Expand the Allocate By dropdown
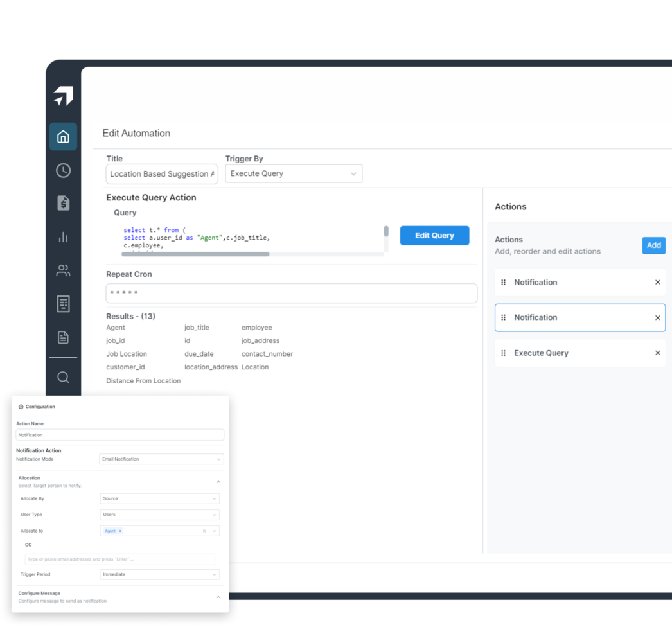The height and width of the screenshot is (634, 672). coord(159,498)
